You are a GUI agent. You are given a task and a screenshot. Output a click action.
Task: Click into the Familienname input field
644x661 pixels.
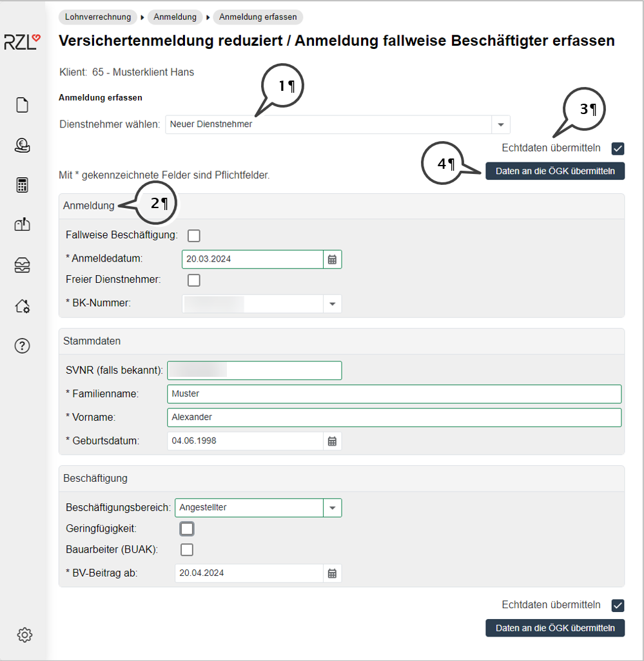[394, 394]
